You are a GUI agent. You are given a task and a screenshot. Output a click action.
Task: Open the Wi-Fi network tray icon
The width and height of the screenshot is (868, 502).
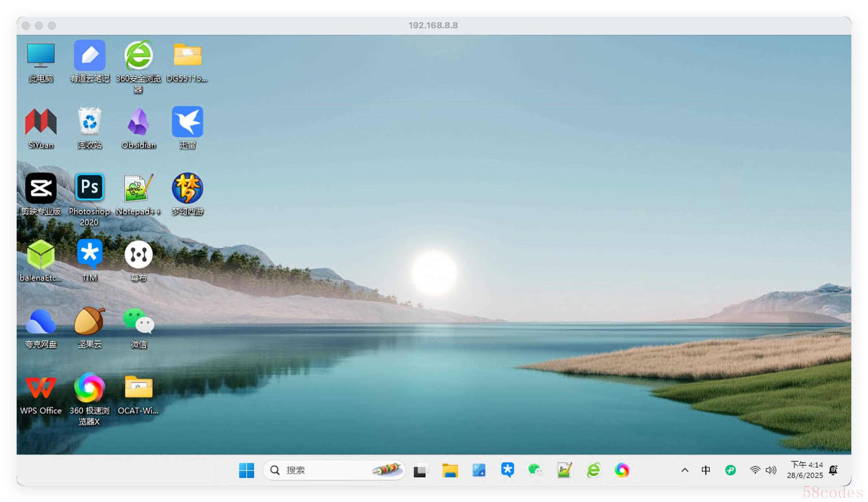pyautogui.click(x=755, y=470)
